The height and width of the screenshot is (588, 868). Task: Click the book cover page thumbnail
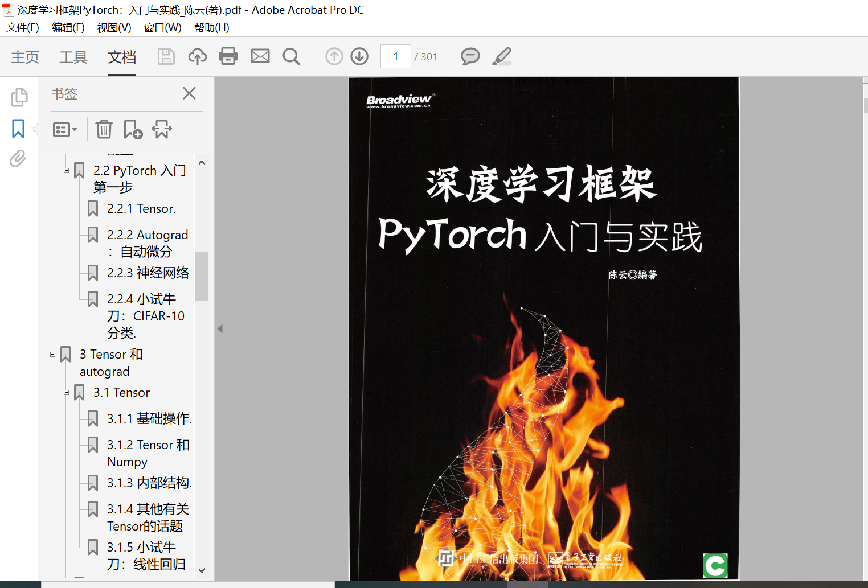[544, 328]
